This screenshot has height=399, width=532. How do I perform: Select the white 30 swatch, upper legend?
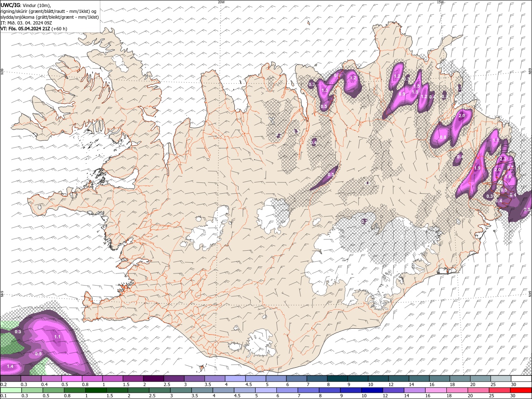521,379
